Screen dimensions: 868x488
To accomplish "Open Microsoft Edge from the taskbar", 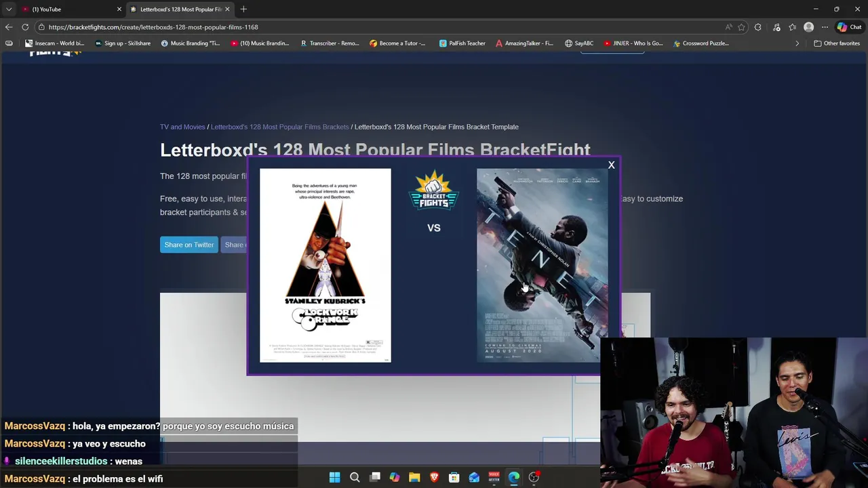I will pos(514,477).
